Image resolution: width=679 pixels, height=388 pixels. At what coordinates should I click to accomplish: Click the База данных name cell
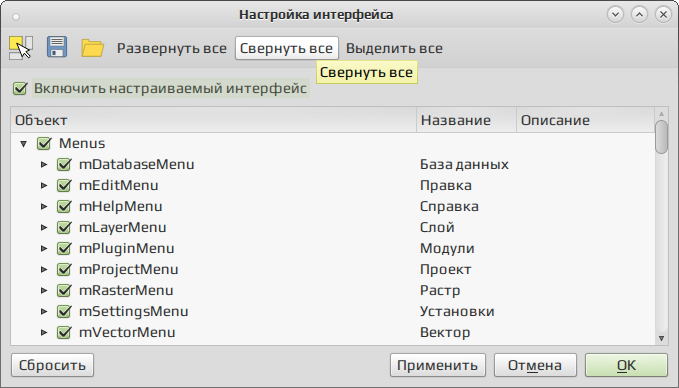pyautogui.click(x=464, y=165)
